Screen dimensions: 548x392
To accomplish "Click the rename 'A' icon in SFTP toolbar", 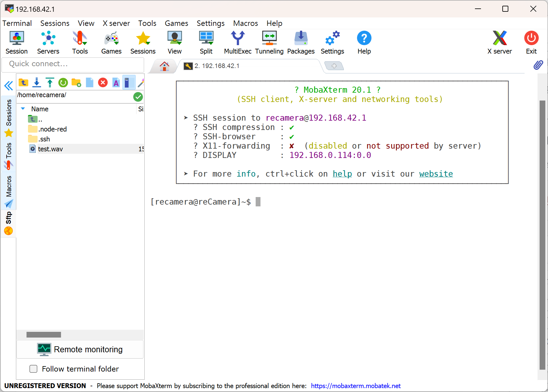I will tap(116, 82).
